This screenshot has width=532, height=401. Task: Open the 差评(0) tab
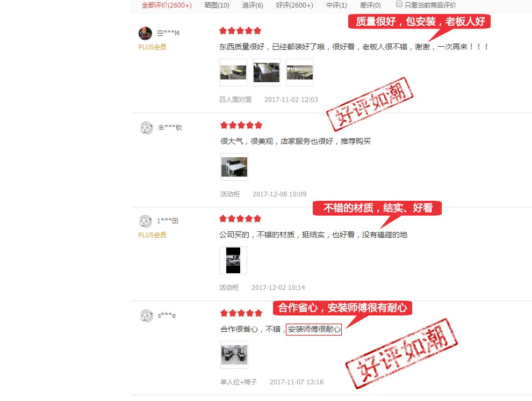click(370, 5)
